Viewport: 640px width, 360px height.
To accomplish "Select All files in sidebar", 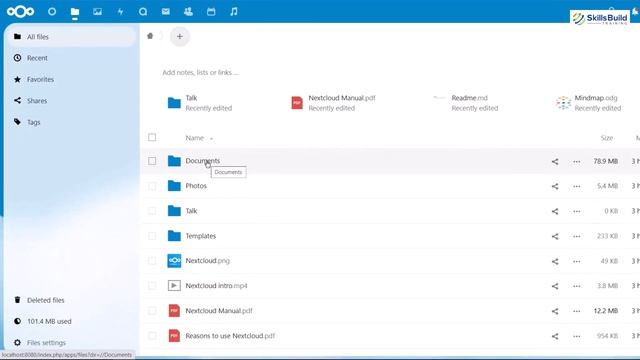I will click(x=71, y=37).
